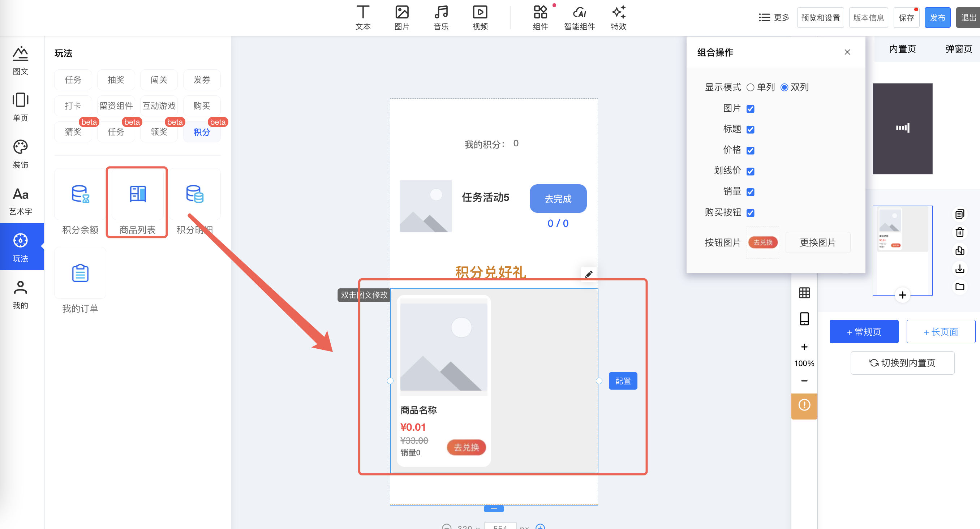Select the 抽奖 category tab
Viewport: 980px width, 529px height.
pos(116,79)
